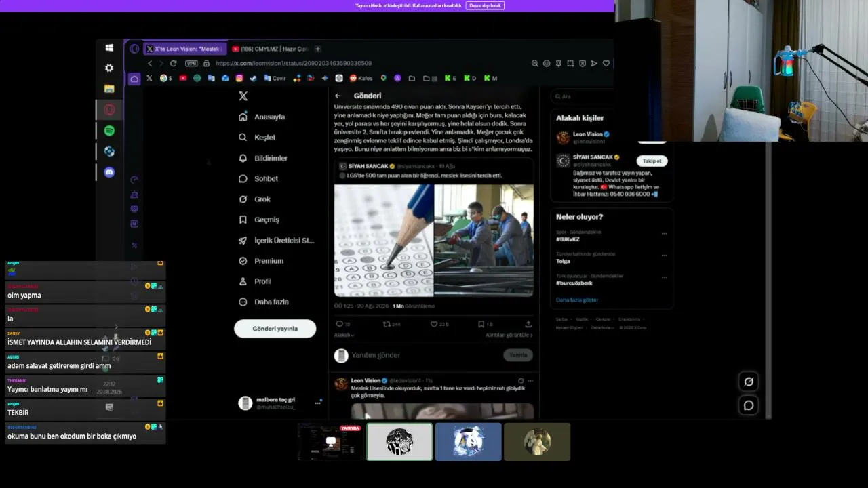Open Premium in the X sidebar
The height and width of the screenshot is (488, 868).
pos(261,260)
